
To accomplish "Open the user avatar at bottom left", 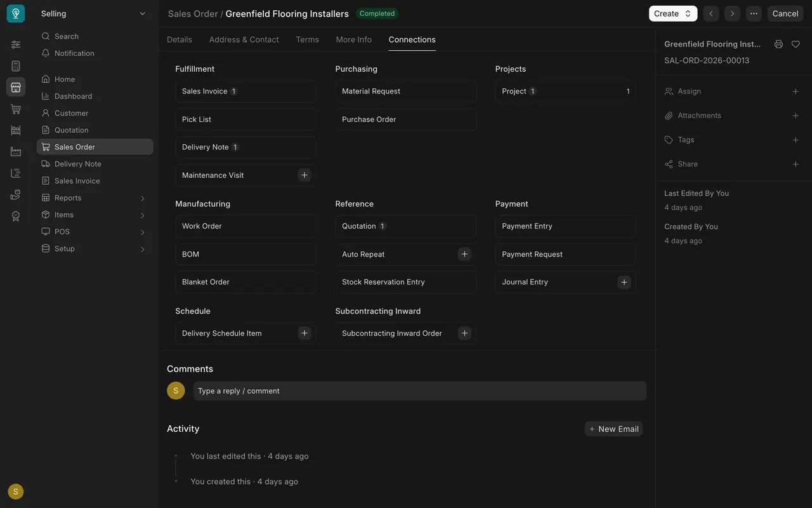I will click(16, 491).
